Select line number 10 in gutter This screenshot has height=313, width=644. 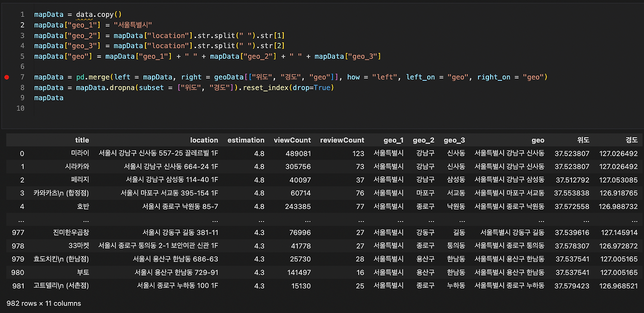pos(20,109)
